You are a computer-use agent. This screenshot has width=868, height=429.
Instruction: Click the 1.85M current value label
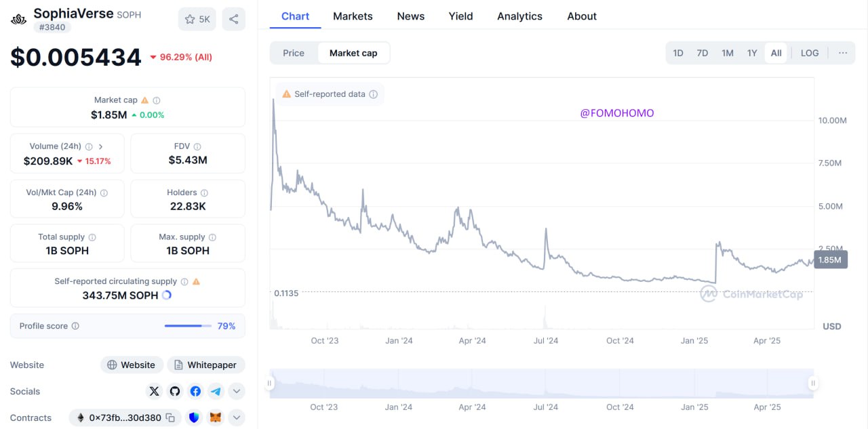tap(830, 260)
